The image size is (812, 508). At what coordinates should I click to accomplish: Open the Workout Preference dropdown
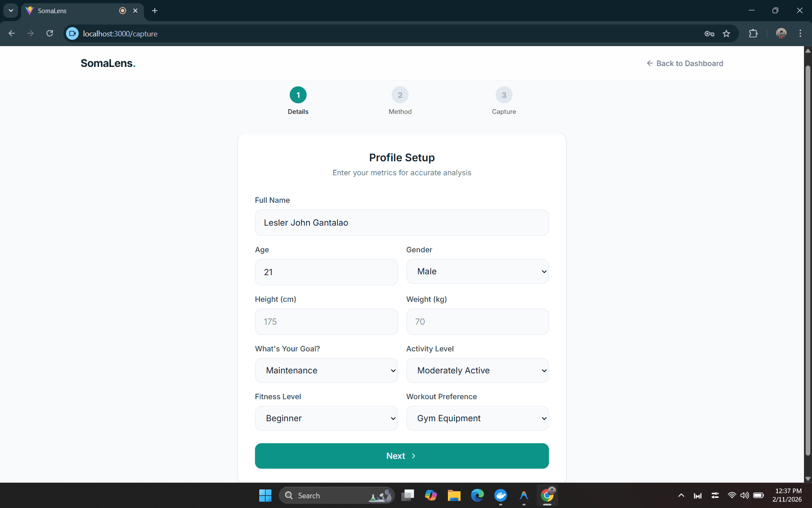point(477,418)
